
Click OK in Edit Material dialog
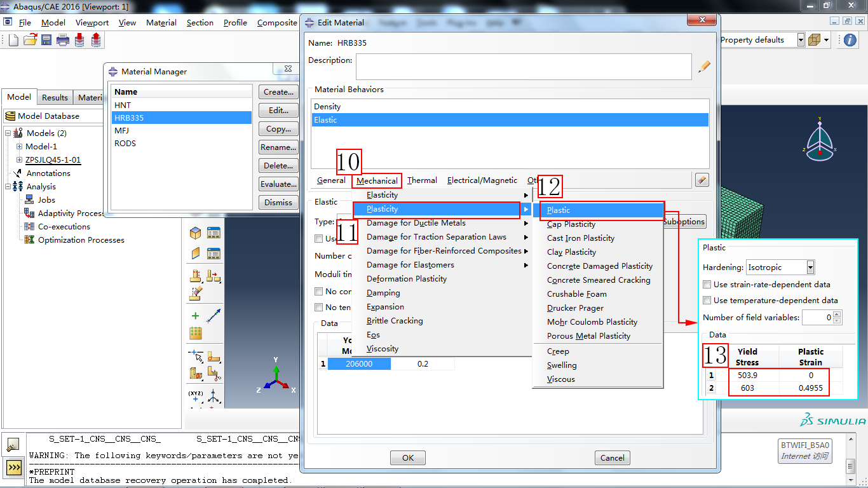click(x=408, y=457)
